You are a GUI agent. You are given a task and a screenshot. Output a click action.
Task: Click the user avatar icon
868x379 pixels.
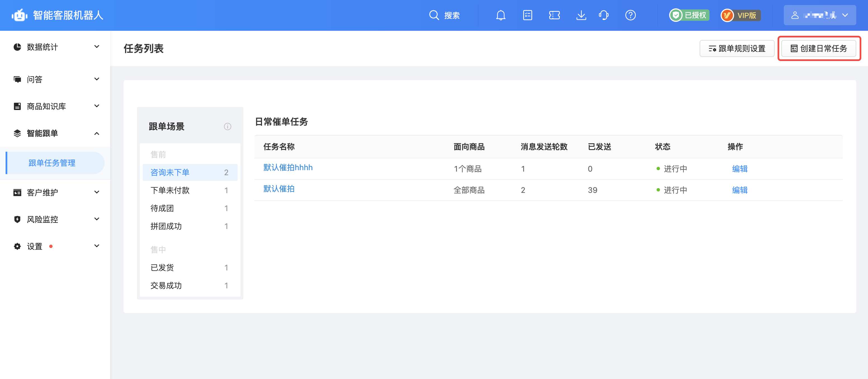tap(794, 15)
